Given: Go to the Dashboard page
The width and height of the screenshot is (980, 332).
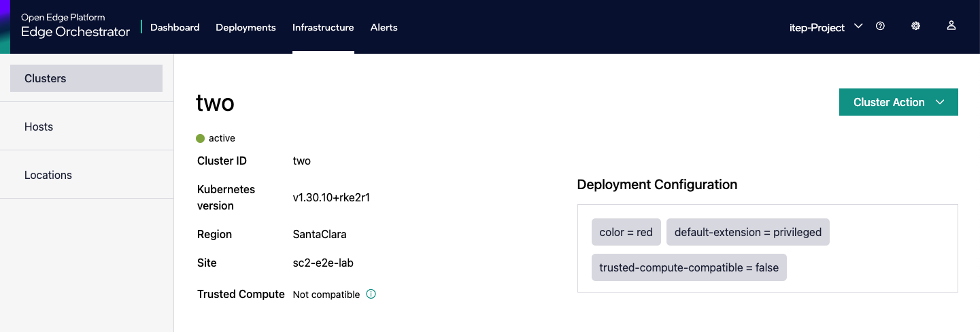Looking at the screenshot, I should point(175,27).
